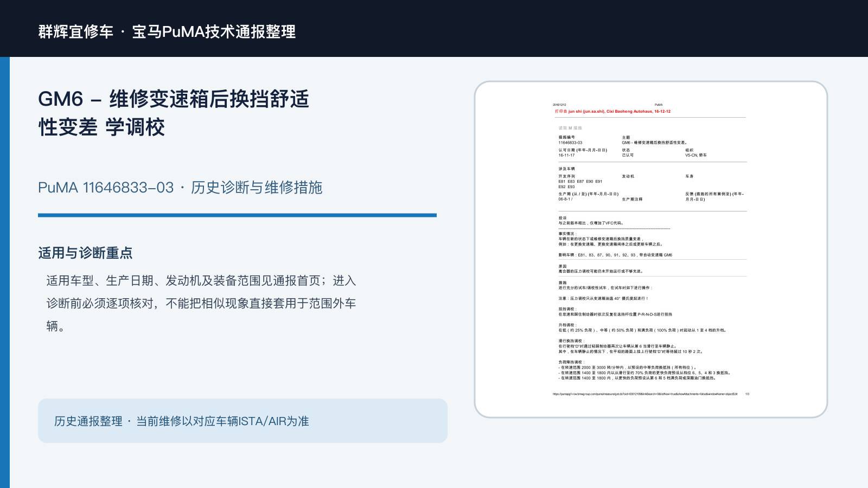Click measure number 11646833-03 in the document
The height and width of the screenshot is (488, 868).
pyautogui.click(x=570, y=143)
